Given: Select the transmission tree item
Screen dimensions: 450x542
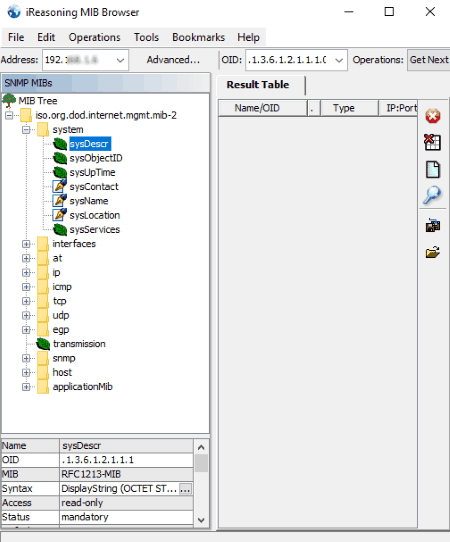Looking at the screenshot, I should [x=79, y=344].
